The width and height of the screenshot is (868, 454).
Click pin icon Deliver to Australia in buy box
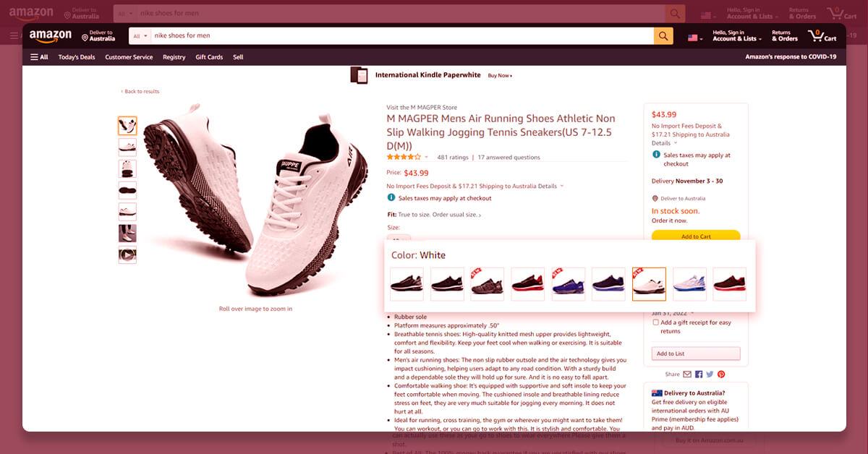[x=655, y=198]
